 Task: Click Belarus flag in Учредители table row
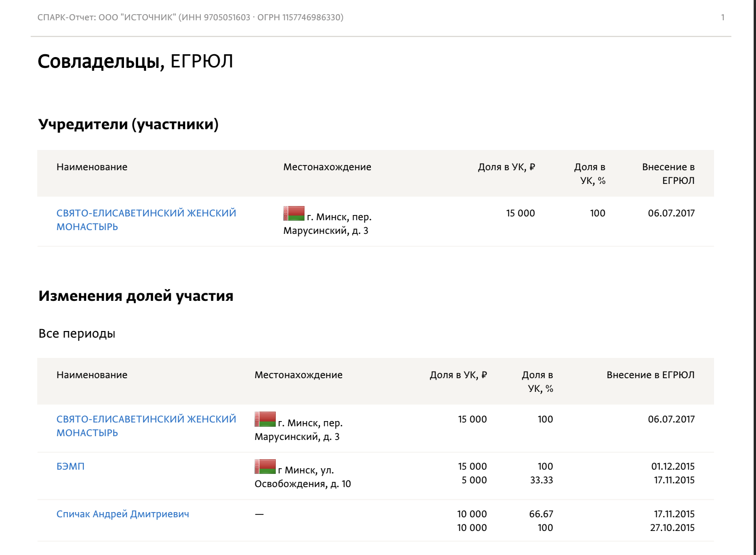(x=294, y=213)
